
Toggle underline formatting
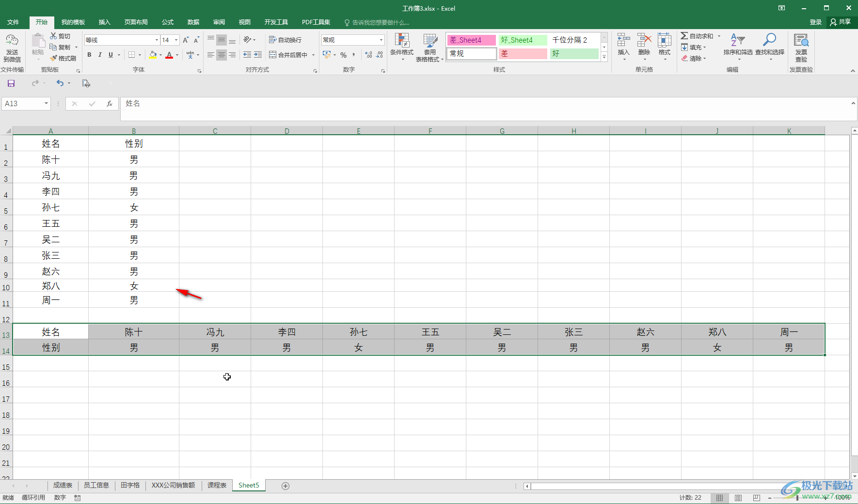click(111, 55)
